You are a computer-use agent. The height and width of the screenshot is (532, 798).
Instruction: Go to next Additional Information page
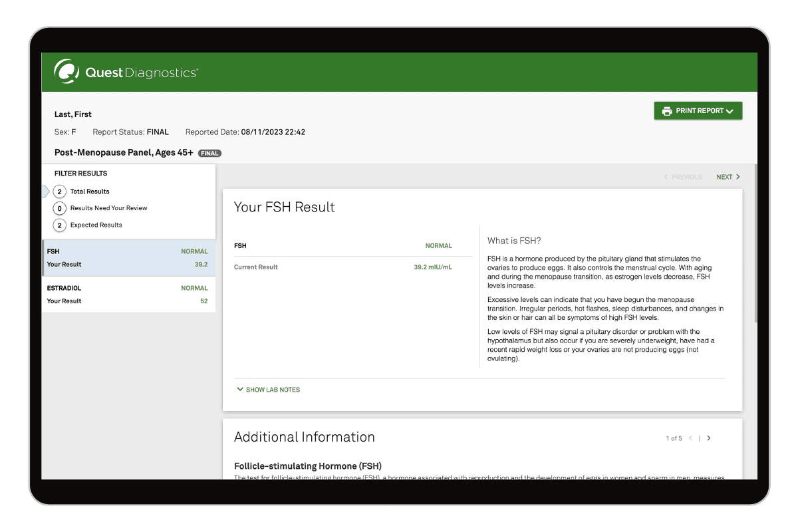click(x=709, y=438)
